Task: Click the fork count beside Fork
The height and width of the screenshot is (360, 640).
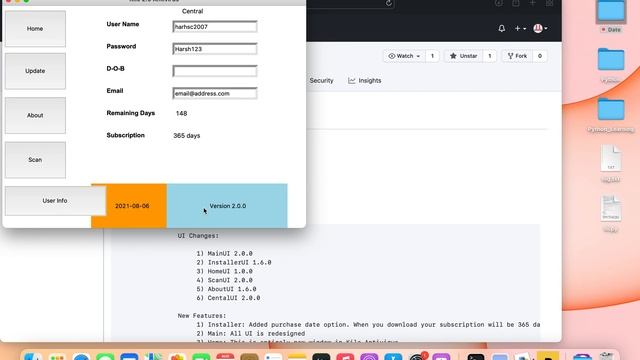Action: click(x=540, y=56)
